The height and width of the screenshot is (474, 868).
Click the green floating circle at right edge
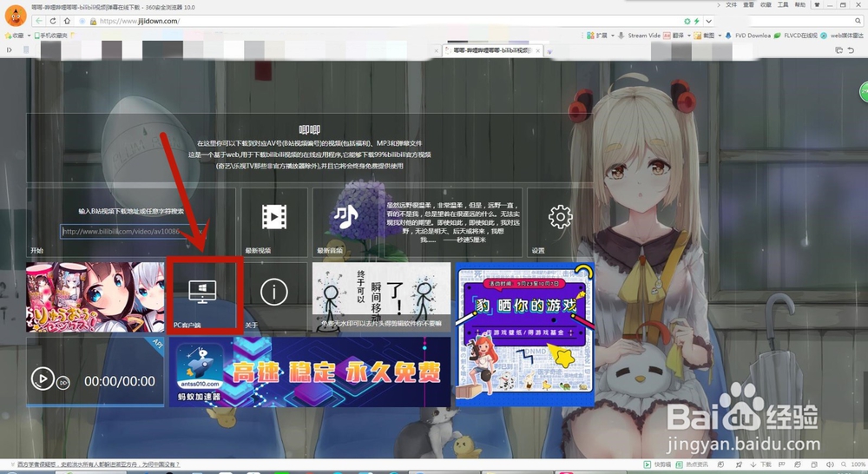coord(863,92)
